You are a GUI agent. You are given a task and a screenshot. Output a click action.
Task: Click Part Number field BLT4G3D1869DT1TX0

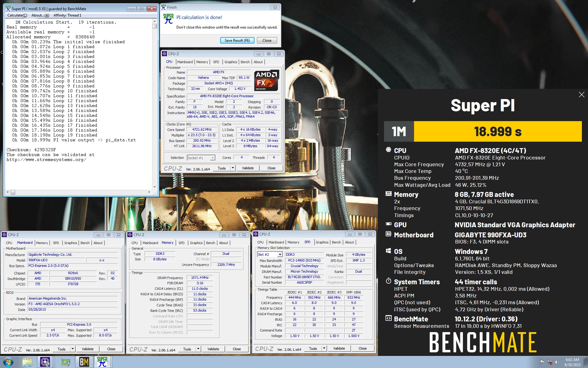click(x=304, y=277)
